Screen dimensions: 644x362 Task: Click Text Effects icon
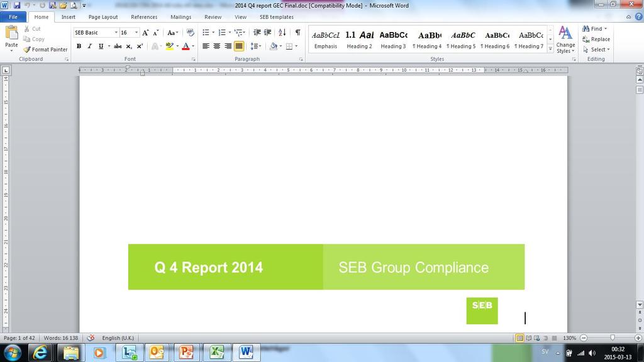coord(155,47)
